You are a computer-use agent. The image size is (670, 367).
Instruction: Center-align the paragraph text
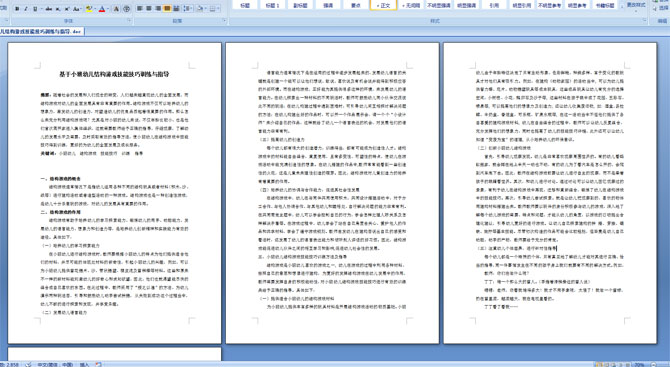149,8
